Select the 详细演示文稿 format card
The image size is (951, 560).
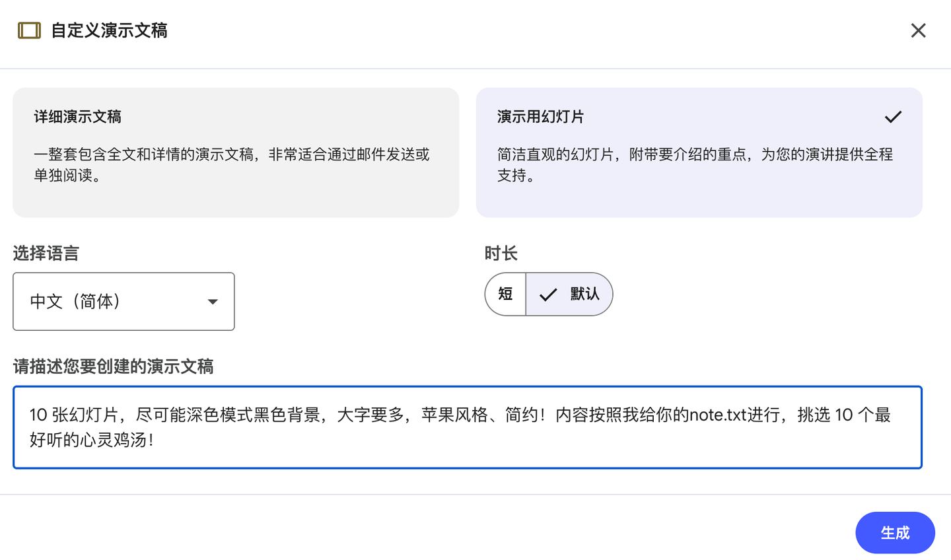point(236,153)
